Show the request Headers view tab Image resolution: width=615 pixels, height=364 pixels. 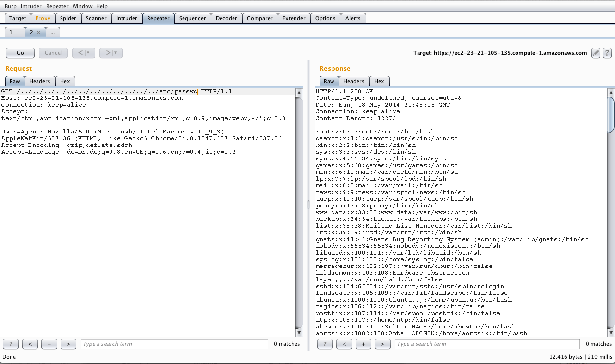39,81
